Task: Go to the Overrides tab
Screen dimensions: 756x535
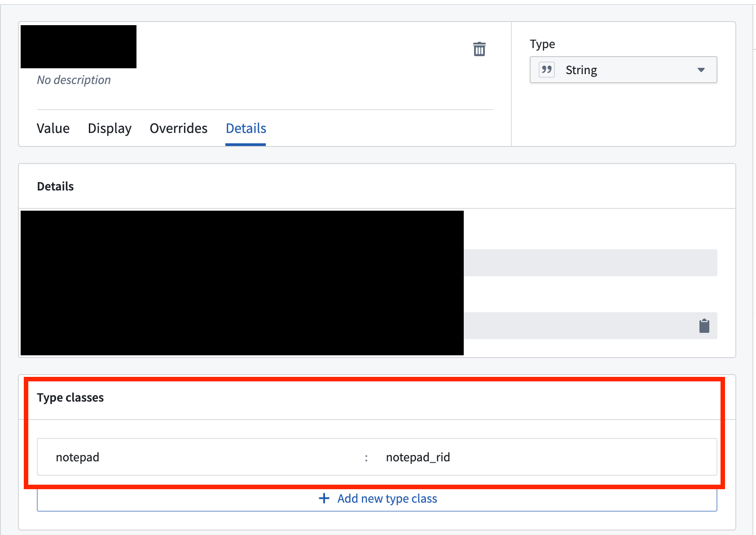Action: point(179,128)
